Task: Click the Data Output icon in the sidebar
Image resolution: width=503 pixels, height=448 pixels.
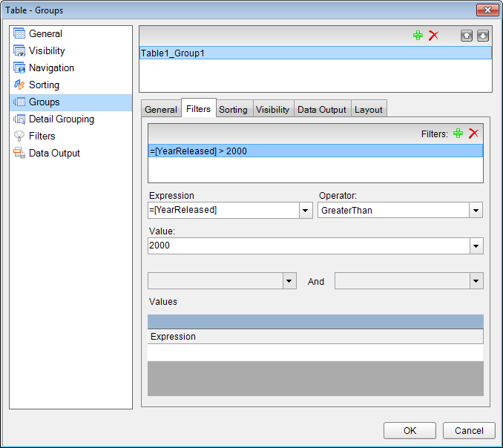Action: point(19,153)
